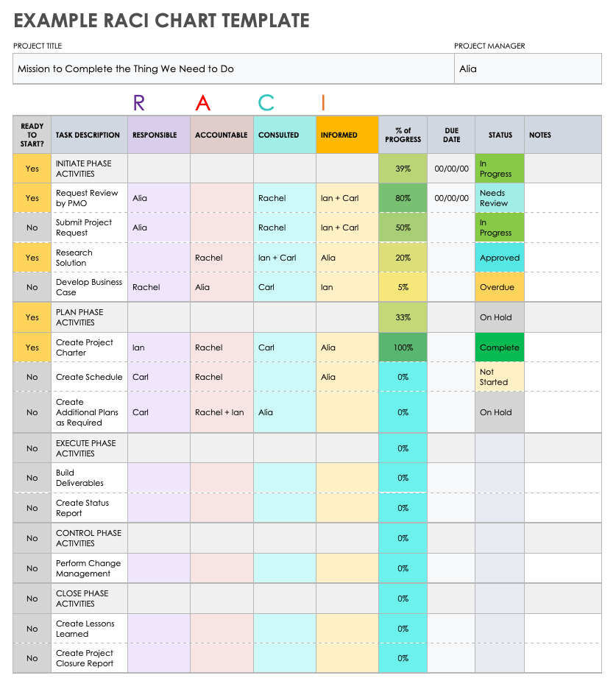This screenshot has height=692, width=616.
Task: Click the Project Title field
Action: (x=233, y=69)
